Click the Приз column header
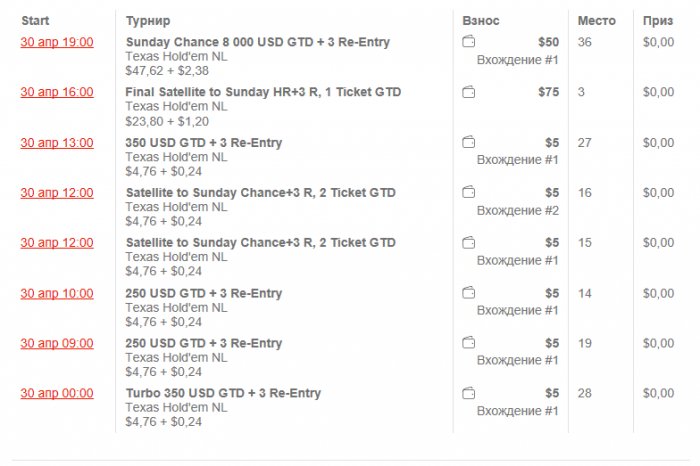The width and height of the screenshot is (700, 466). [x=658, y=20]
